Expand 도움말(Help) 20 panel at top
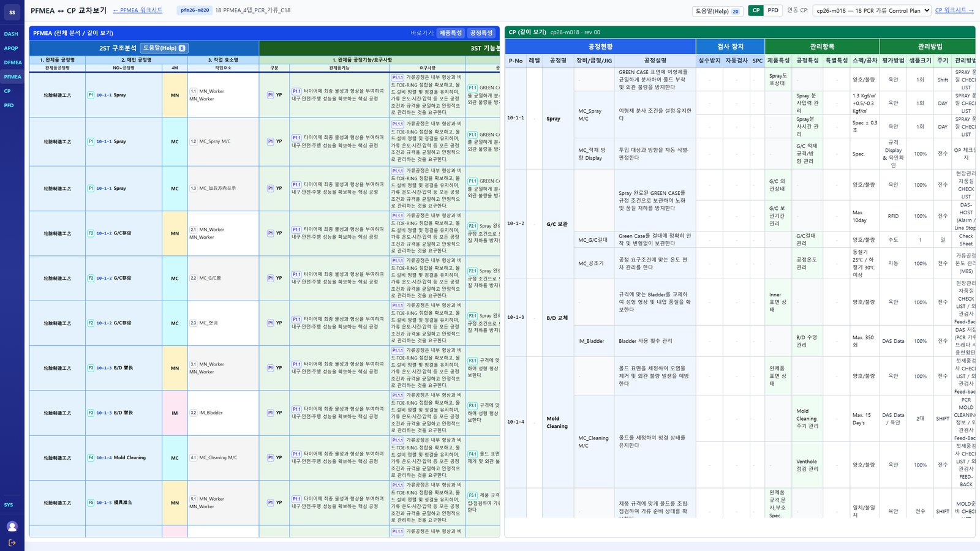 point(717,11)
